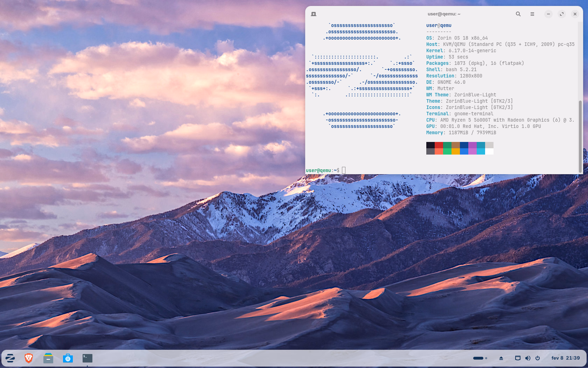The width and height of the screenshot is (588, 368).
Task: Click 'Resolution: 1280x800' text
Action: [x=454, y=76]
